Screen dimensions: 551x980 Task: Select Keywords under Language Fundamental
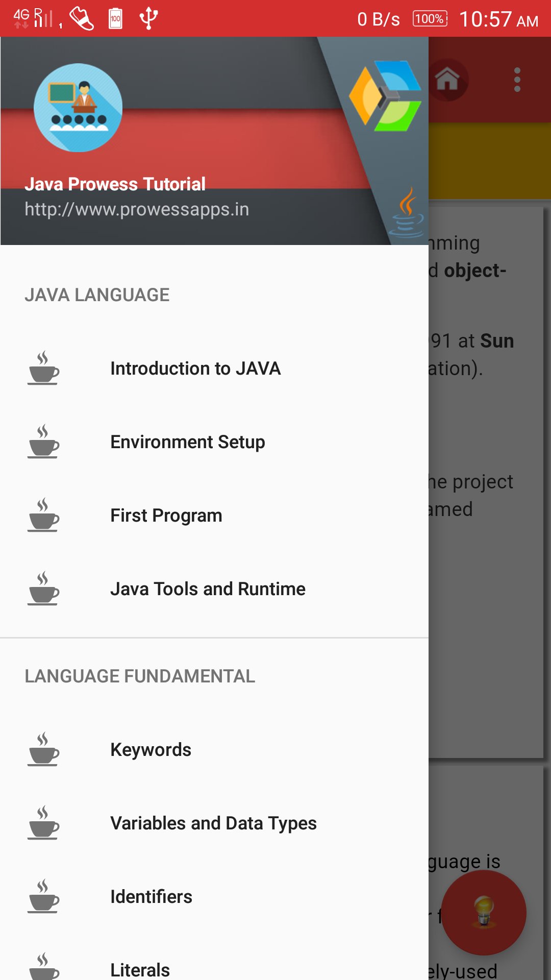214,750
